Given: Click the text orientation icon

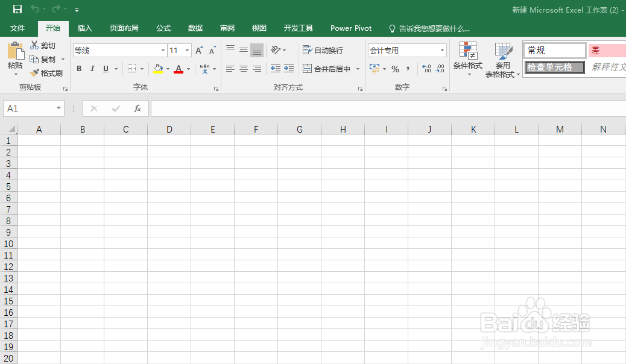Looking at the screenshot, I should 276,50.
